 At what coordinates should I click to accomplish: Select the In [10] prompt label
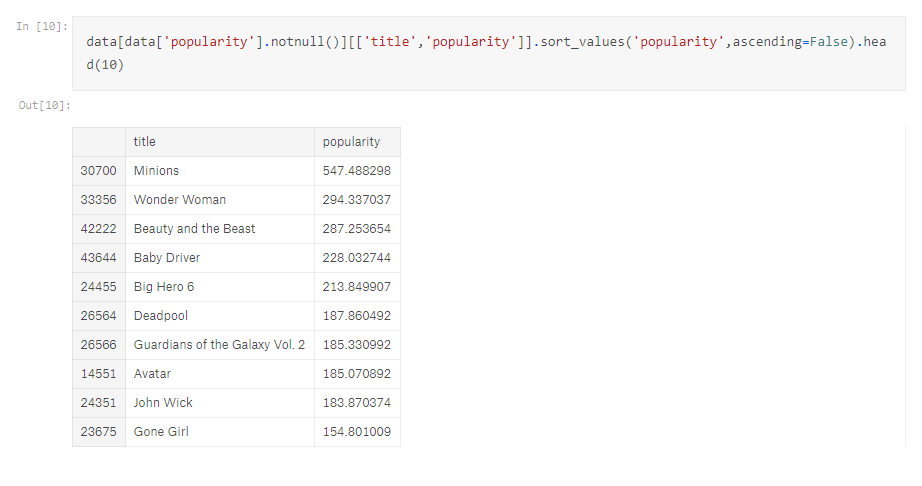pos(42,26)
